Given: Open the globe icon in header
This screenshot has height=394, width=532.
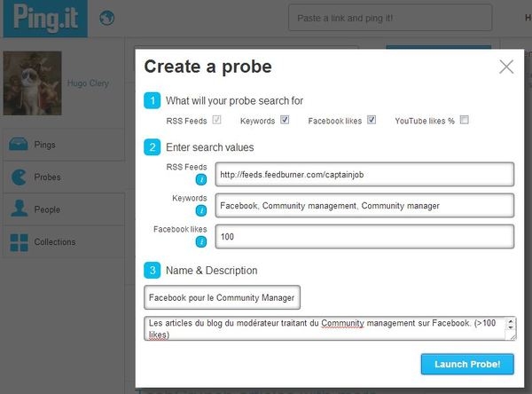Looking at the screenshot, I should (x=107, y=18).
